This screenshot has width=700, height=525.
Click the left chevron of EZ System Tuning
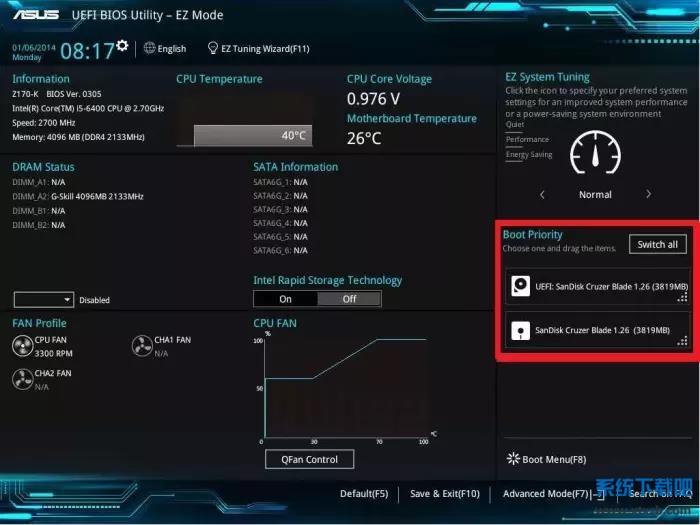542,195
